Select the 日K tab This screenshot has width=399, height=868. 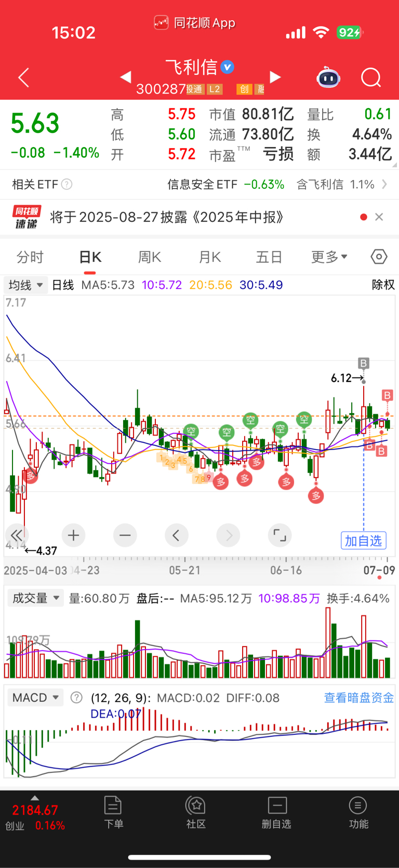[90, 257]
